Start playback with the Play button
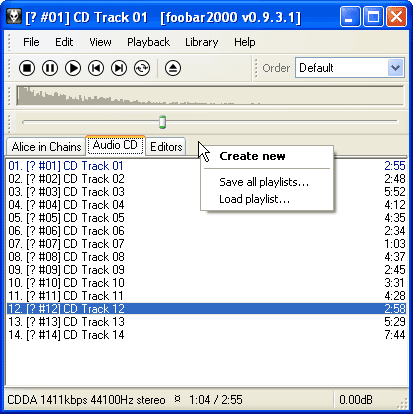 tap(73, 68)
